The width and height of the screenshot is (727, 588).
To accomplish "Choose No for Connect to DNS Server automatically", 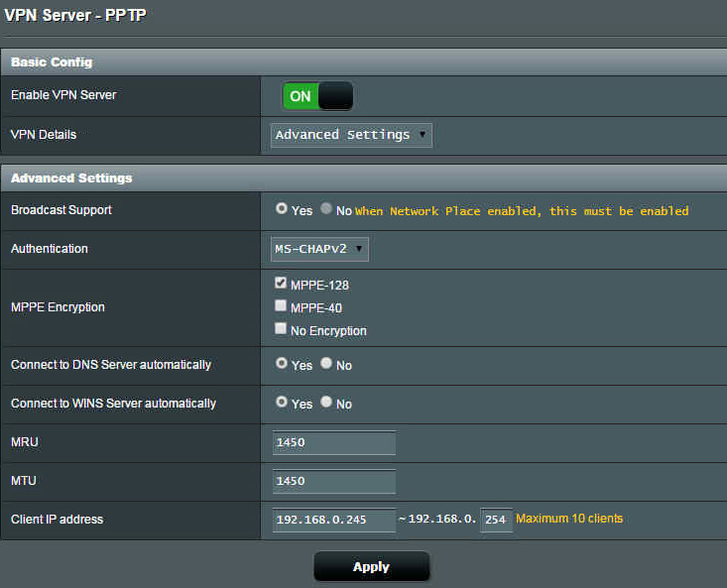I will pos(326,363).
